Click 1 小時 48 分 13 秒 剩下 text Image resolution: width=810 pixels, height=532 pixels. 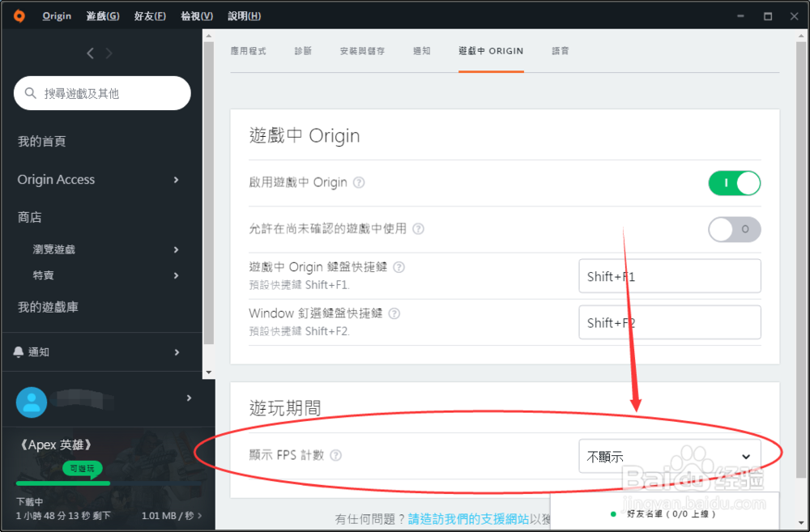(x=63, y=516)
